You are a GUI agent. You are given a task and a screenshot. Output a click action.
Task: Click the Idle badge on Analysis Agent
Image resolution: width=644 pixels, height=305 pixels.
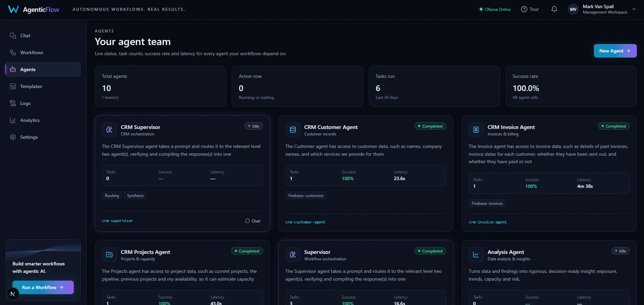click(x=620, y=251)
